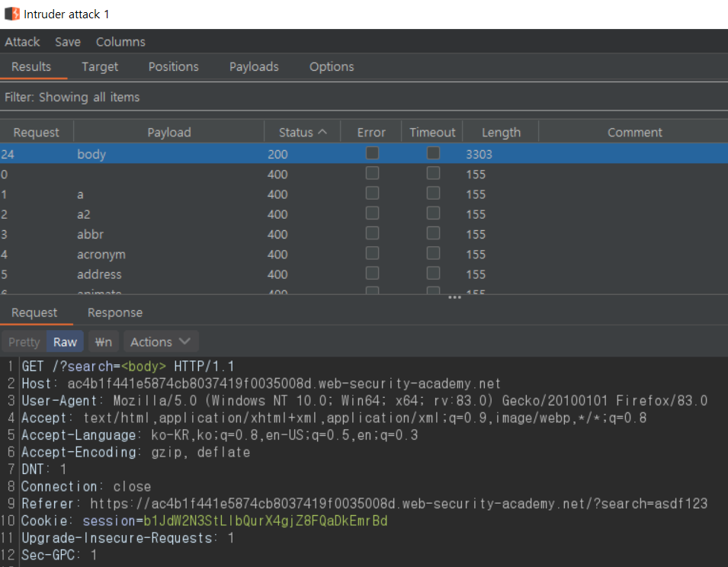Open the Save menu
The height and width of the screenshot is (567, 728).
(x=68, y=42)
